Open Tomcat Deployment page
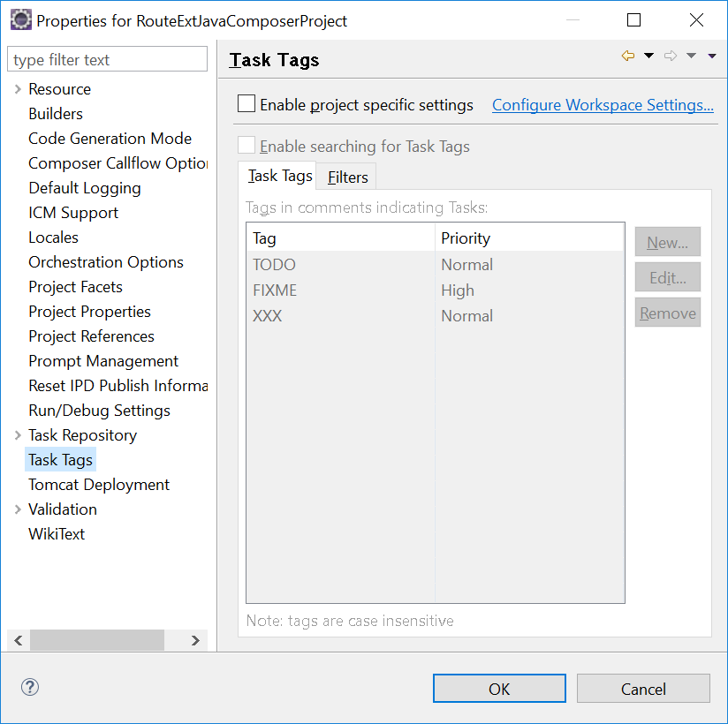 click(99, 485)
